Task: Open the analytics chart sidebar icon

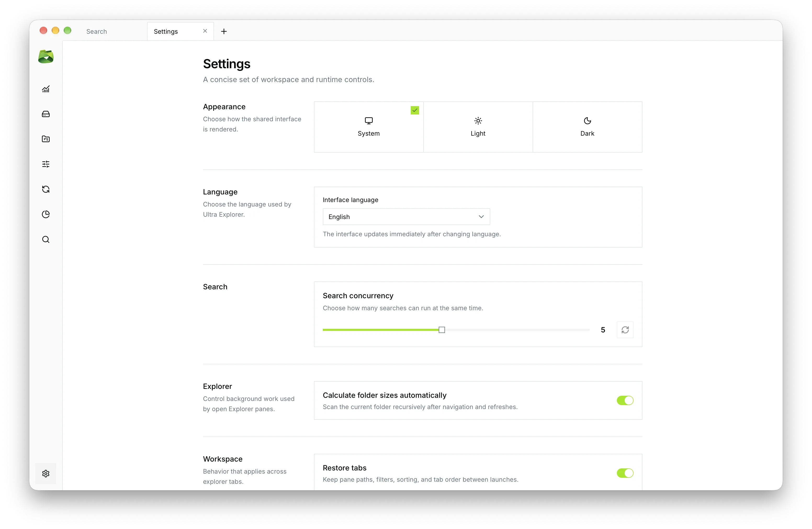Action: point(46,89)
